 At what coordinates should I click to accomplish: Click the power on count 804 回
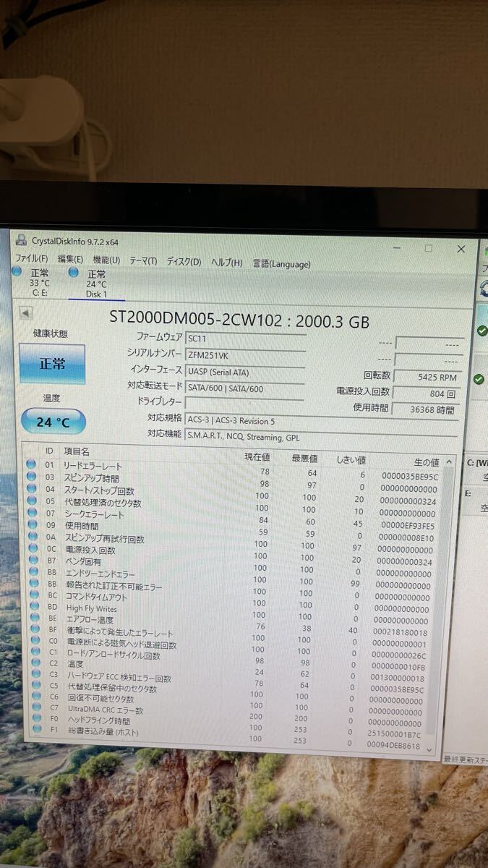tap(427, 393)
